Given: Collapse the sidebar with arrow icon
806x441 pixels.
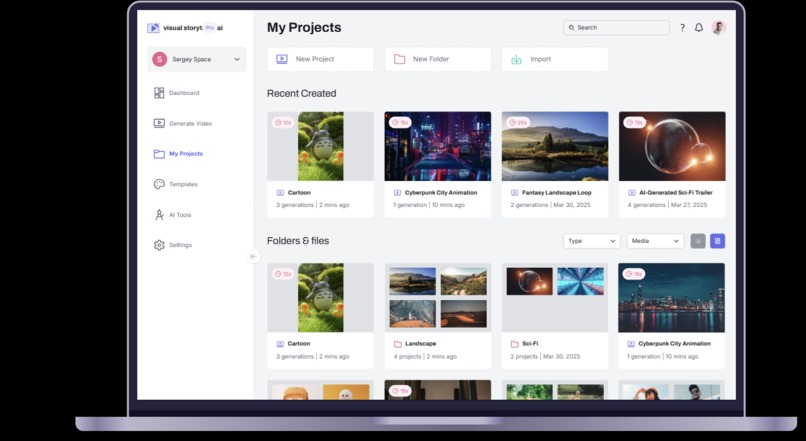Looking at the screenshot, I should click(253, 256).
